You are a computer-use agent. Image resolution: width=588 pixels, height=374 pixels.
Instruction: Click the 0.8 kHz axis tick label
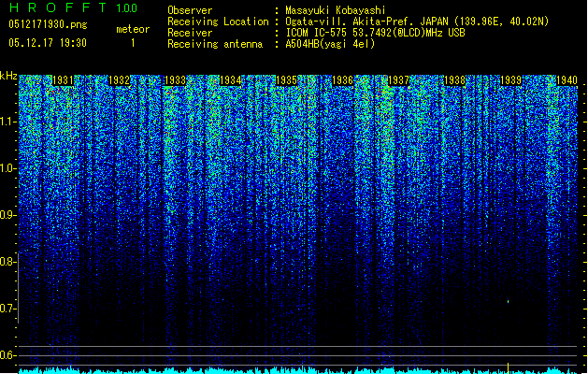pos(8,262)
